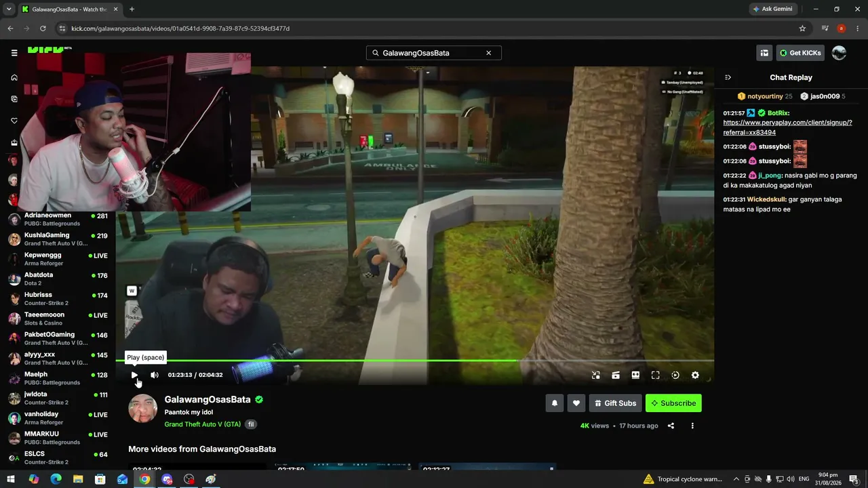Play the paused video
The image size is (868, 488).
tap(134, 375)
